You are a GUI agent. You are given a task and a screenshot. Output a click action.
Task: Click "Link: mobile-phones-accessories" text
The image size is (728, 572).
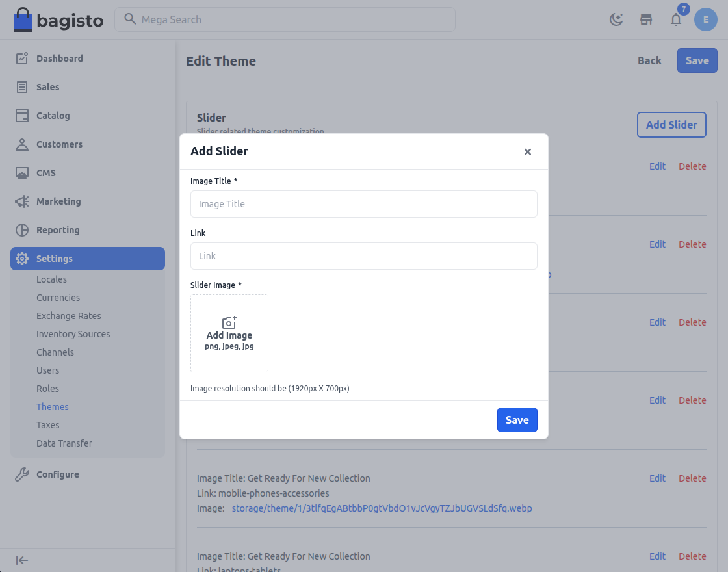click(263, 493)
